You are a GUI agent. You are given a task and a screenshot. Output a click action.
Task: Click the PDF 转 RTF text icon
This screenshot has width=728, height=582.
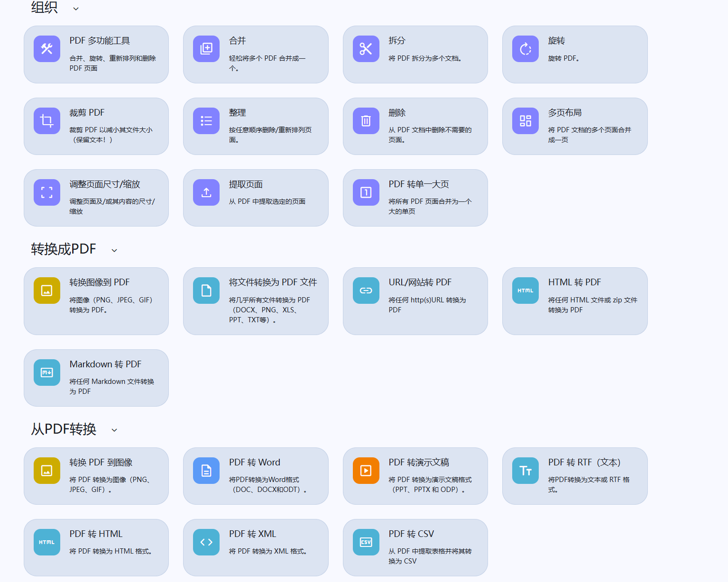tap(525, 471)
